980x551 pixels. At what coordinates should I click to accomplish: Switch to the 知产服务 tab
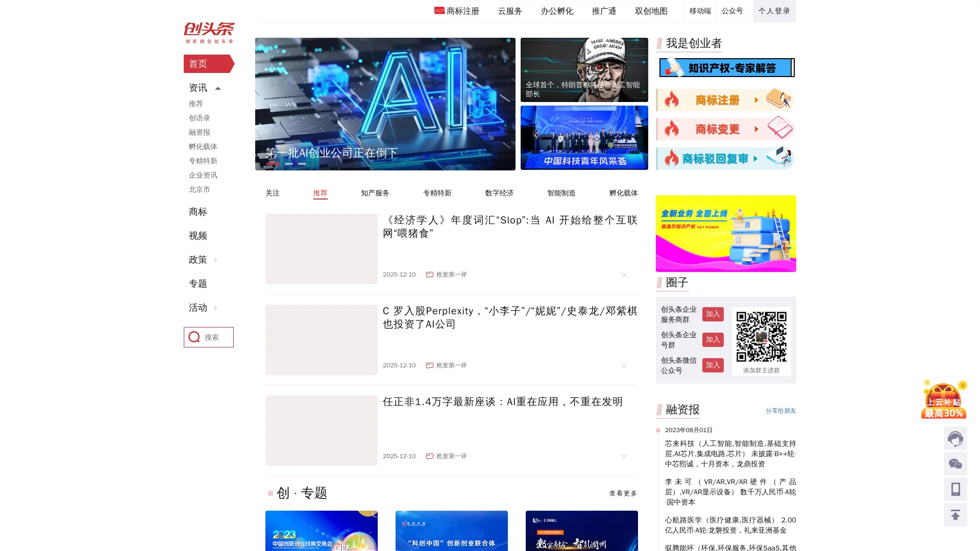374,193
